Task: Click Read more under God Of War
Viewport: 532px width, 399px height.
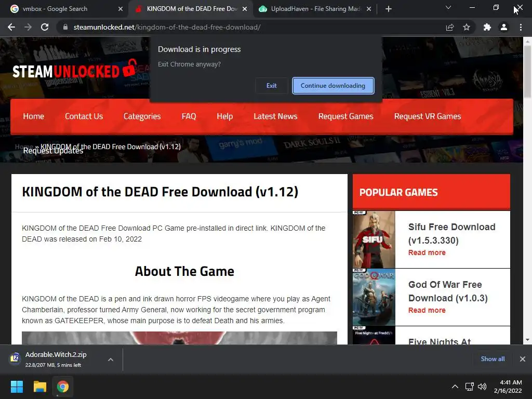Action: (x=427, y=310)
